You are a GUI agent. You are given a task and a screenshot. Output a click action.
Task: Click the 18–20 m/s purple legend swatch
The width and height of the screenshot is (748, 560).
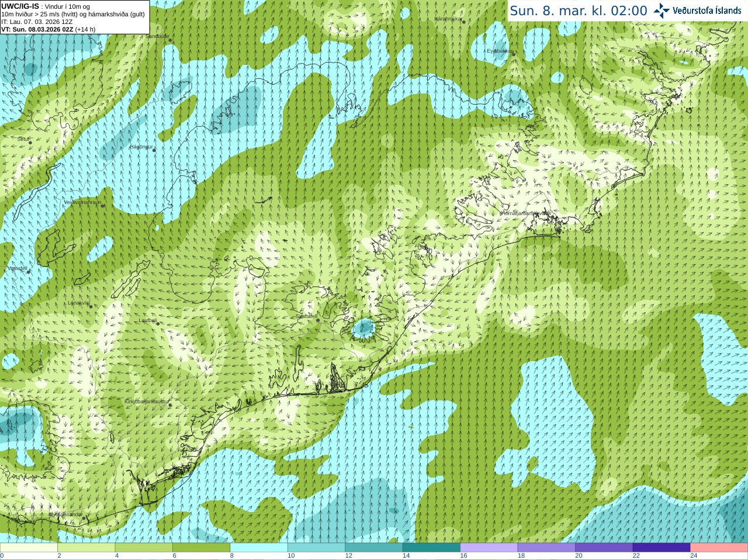point(547,548)
